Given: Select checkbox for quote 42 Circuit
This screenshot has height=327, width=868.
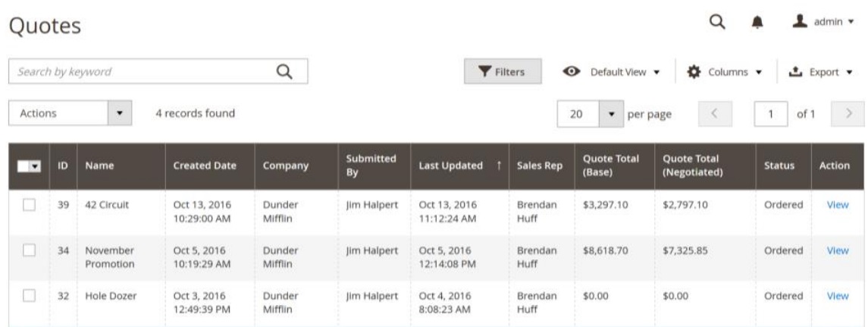Looking at the screenshot, I should (29, 205).
